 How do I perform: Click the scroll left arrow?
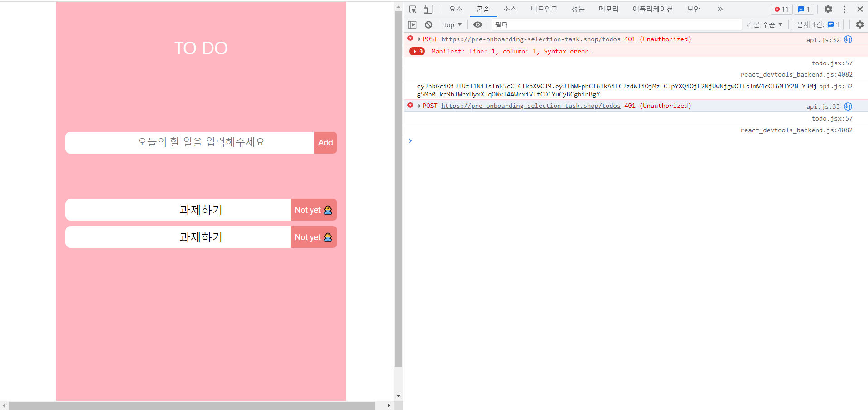[4, 405]
